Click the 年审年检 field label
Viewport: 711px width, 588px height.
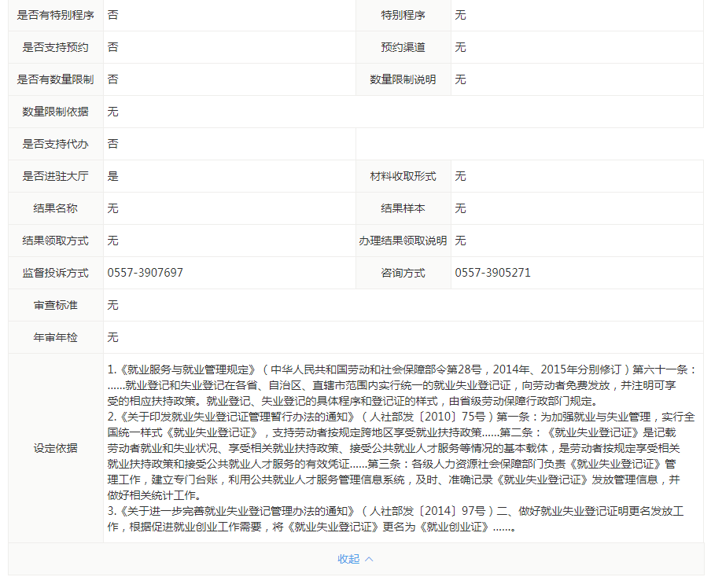[x=56, y=337]
